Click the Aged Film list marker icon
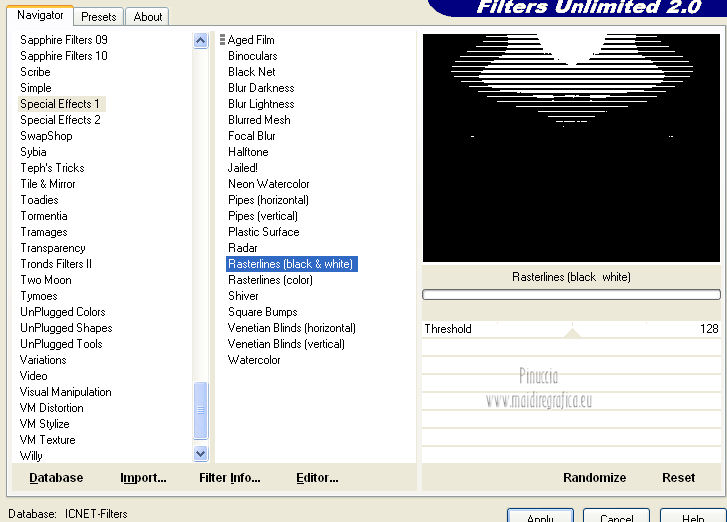The image size is (727, 522). pyautogui.click(x=223, y=40)
